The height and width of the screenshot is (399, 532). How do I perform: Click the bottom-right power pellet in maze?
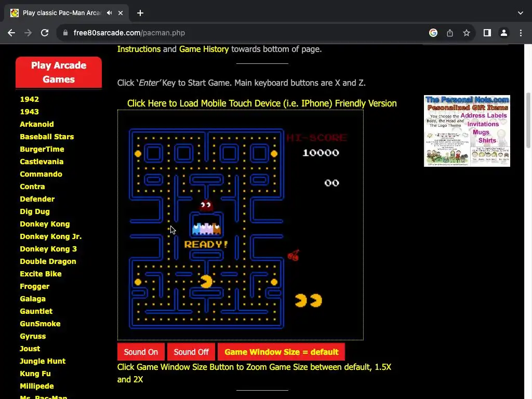[274, 282]
